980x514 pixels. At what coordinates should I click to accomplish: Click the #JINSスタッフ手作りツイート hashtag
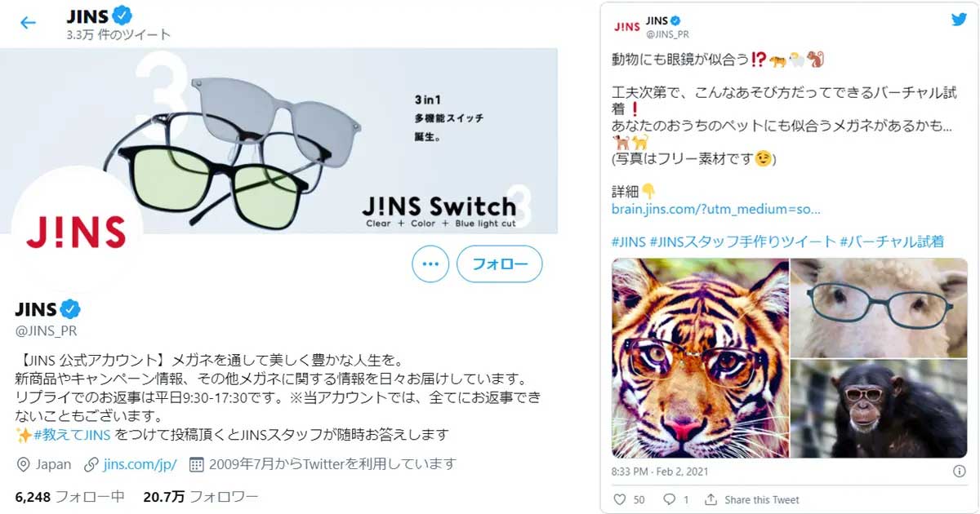click(x=742, y=241)
